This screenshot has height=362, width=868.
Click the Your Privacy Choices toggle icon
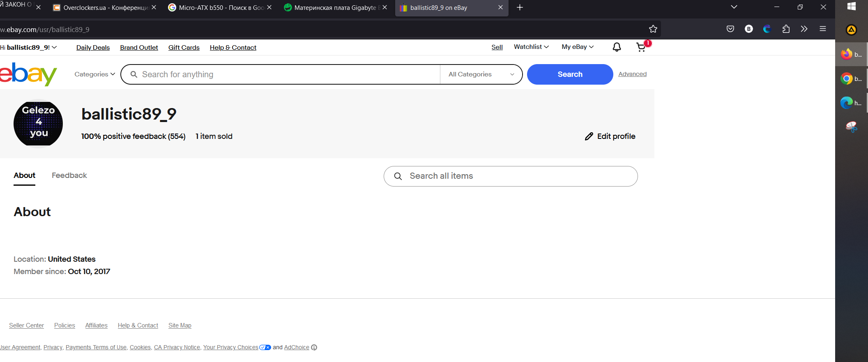pyautogui.click(x=265, y=348)
